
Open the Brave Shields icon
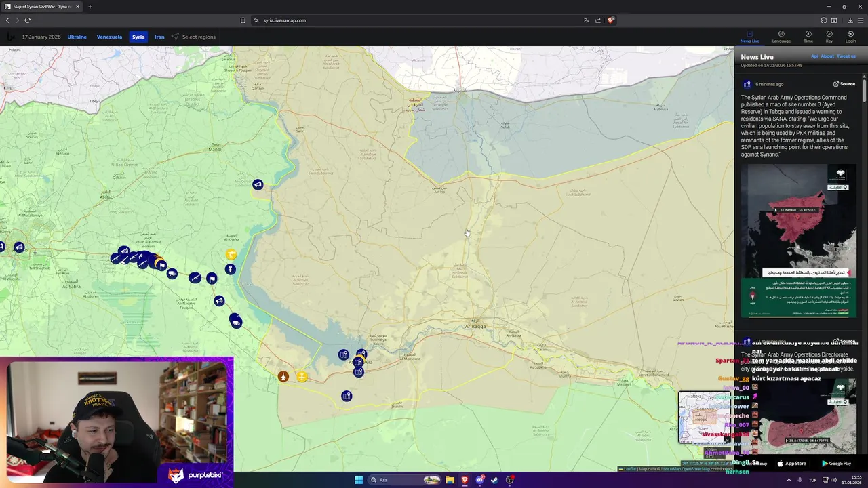[610, 20]
